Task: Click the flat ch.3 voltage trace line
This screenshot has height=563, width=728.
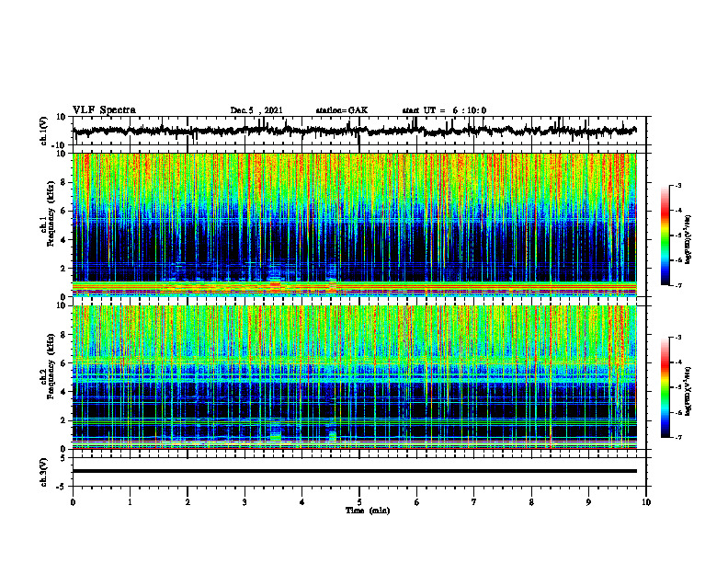Action: coord(354,471)
